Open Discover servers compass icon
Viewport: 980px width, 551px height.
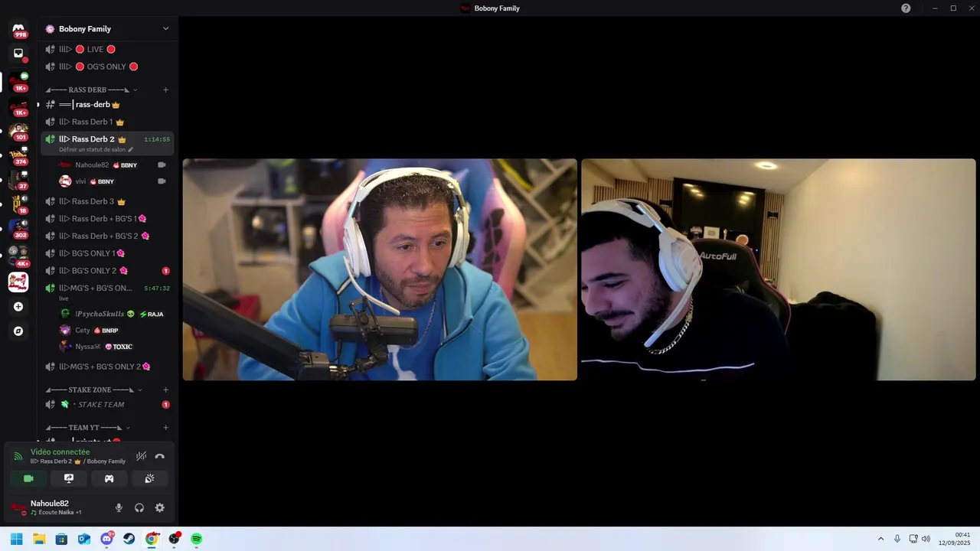click(18, 331)
